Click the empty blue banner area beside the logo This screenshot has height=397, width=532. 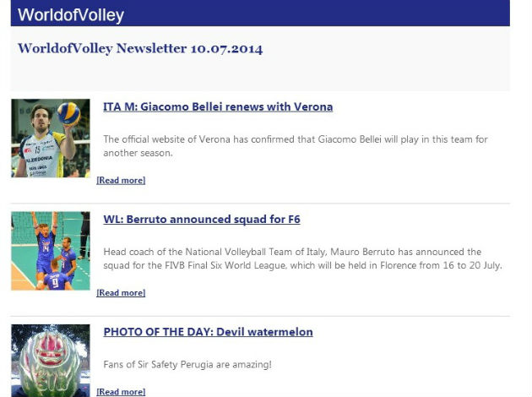tap(338, 14)
